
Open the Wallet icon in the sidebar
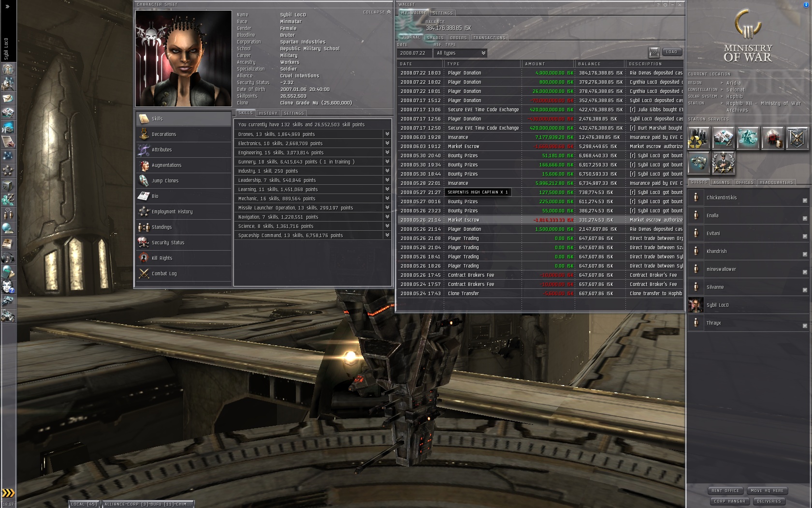click(x=8, y=200)
